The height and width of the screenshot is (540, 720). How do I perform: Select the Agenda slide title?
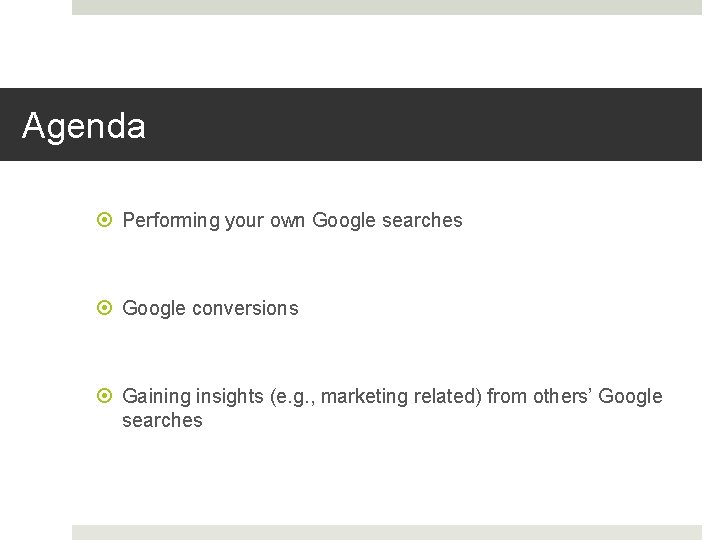(x=84, y=126)
